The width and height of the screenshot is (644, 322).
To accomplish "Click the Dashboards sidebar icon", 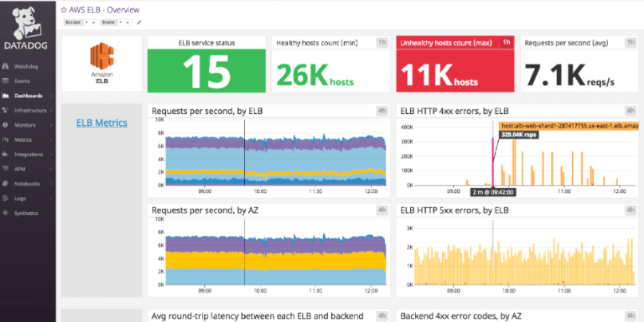I will pyautogui.click(x=6, y=96).
